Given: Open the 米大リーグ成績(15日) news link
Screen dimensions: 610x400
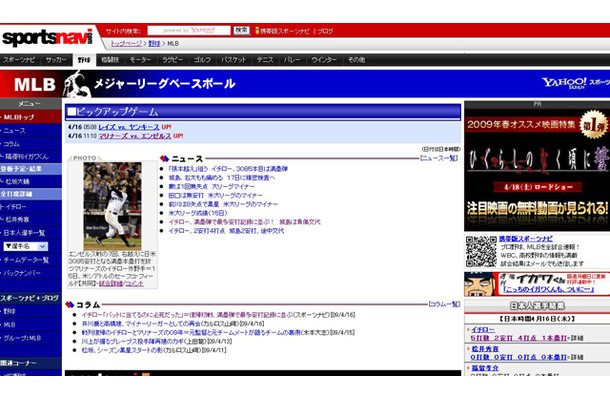Looking at the screenshot, I should [x=198, y=213].
